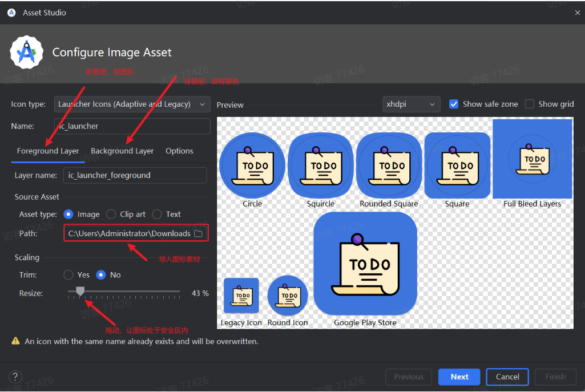
Task: Switch to the Background Layer tab
Action: 122,151
